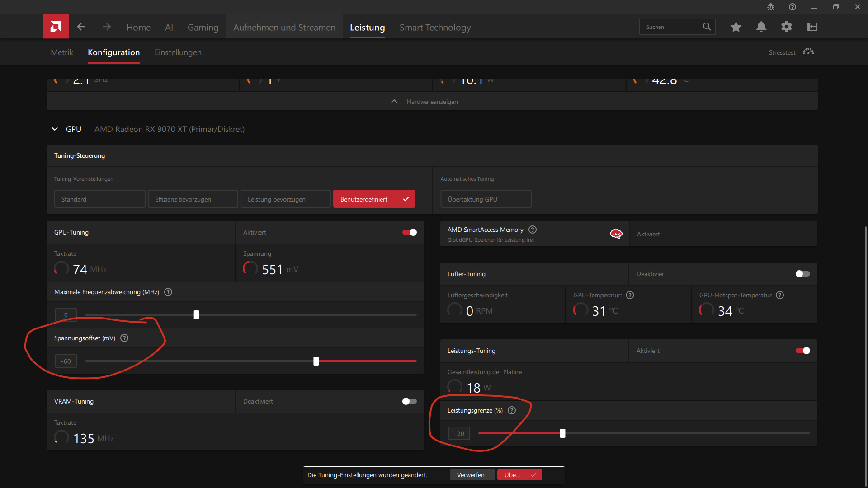Click the bug report icon

click(x=771, y=7)
